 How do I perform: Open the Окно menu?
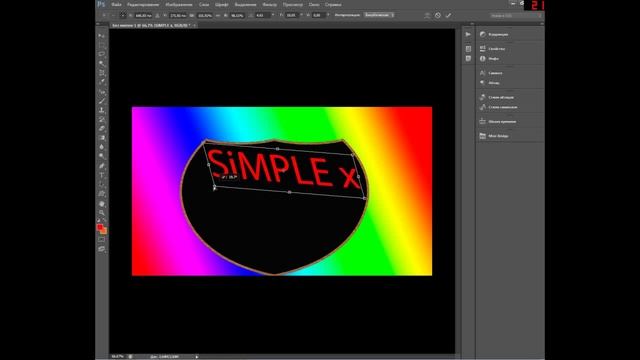pyautogui.click(x=314, y=4)
